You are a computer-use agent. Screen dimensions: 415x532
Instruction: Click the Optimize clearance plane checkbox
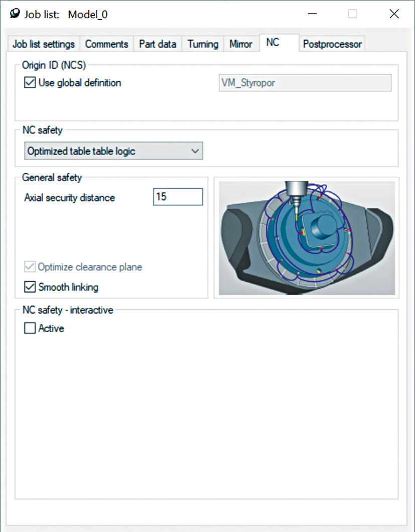click(x=30, y=267)
